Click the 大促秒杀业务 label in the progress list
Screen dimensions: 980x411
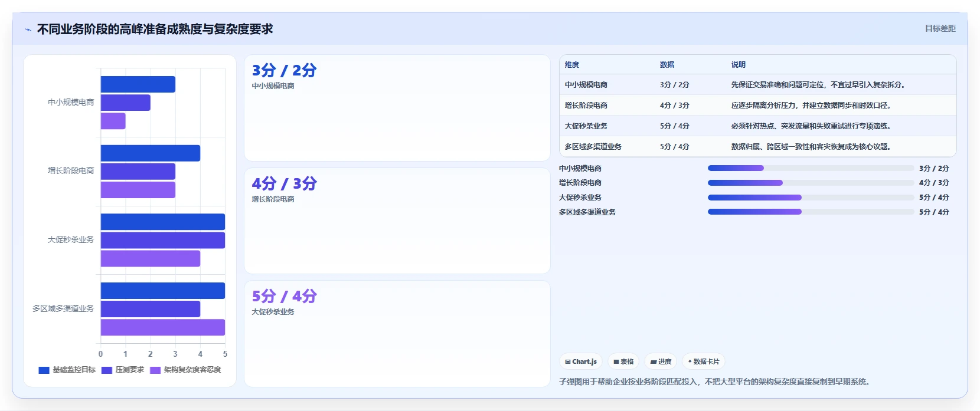580,198
